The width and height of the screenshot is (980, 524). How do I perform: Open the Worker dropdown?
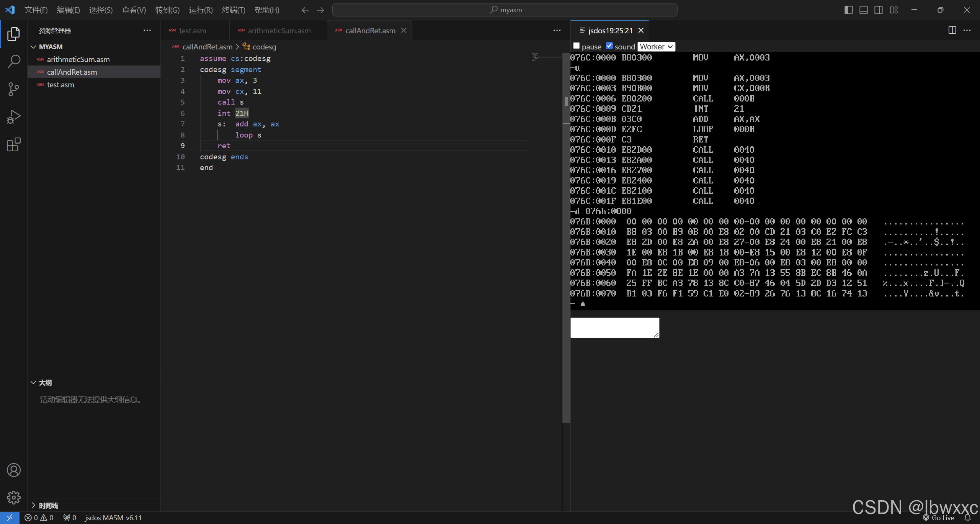[x=656, y=47]
